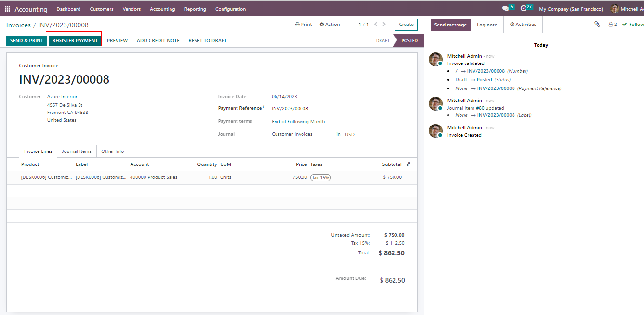The image size is (644, 315).
Task: Click the followers count icon
Action: click(x=612, y=24)
